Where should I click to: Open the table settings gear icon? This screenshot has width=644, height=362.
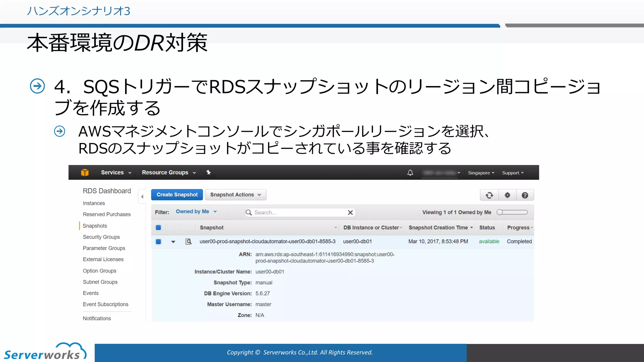pos(507,195)
